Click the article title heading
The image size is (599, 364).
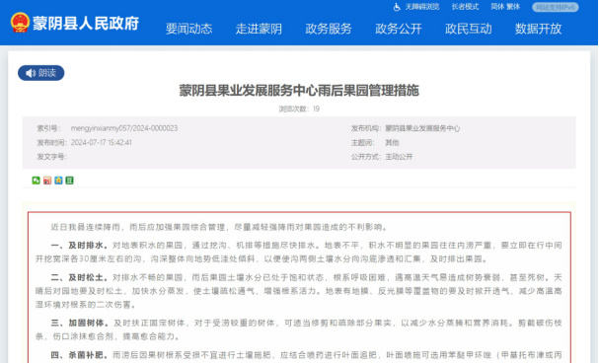coord(299,91)
